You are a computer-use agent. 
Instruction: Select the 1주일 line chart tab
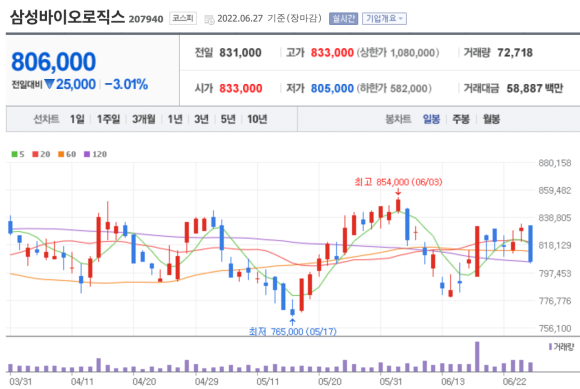point(108,119)
